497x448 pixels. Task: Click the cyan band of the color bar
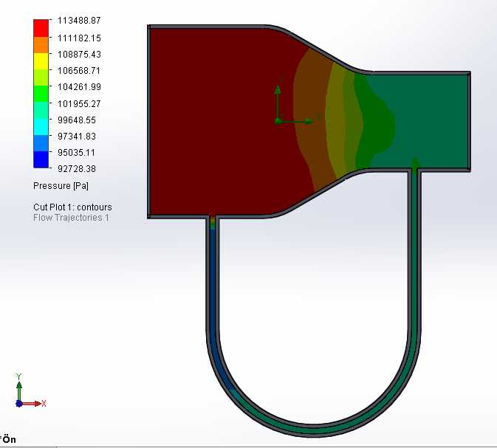41,127
